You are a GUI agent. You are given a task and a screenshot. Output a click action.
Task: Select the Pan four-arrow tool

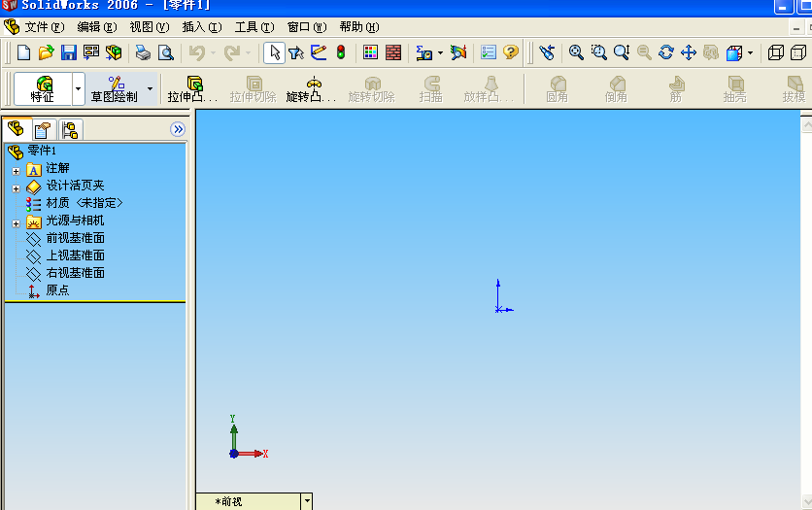[x=689, y=52]
